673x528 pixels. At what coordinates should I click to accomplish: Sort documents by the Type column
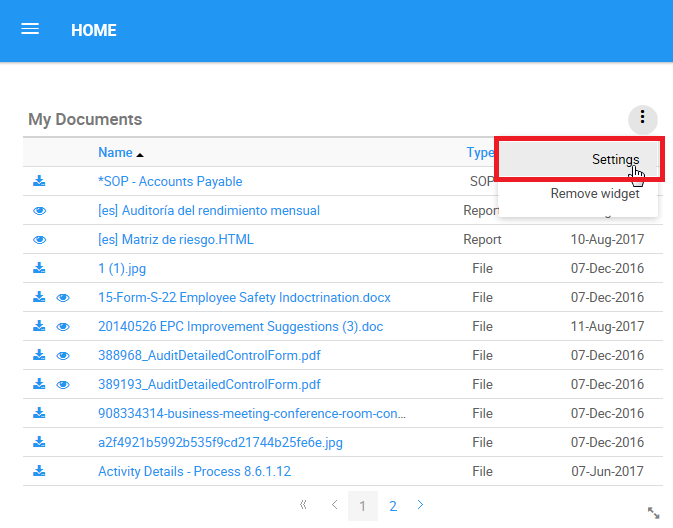point(479,153)
